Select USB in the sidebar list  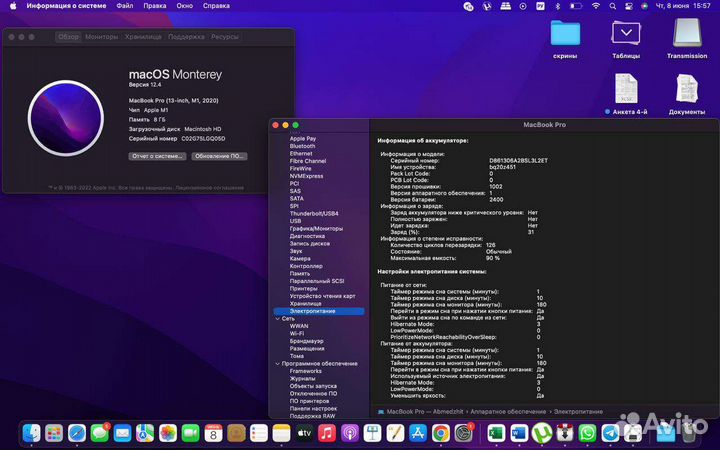(x=295, y=221)
